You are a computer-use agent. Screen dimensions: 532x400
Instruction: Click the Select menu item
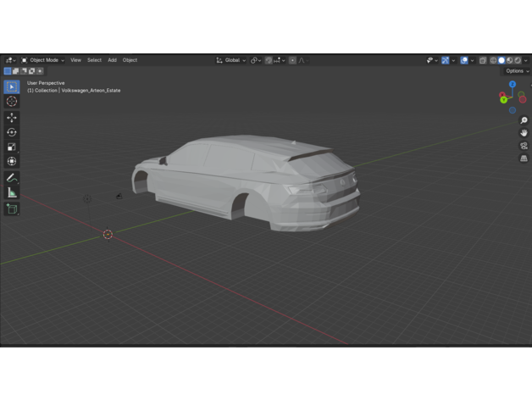point(94,60)
